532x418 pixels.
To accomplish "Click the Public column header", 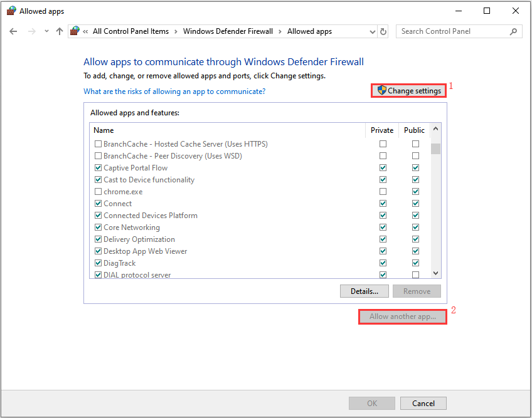I will [x=414, y=130].
